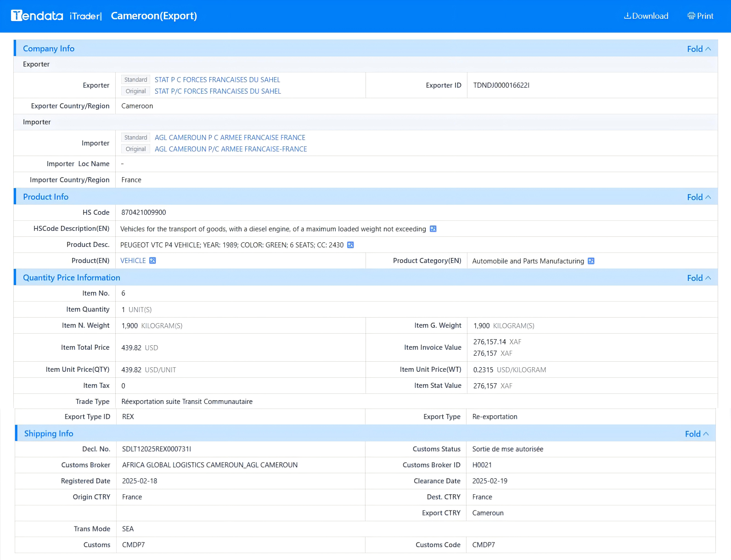Image resolution: width=731 pixels, height=560 pixels.
Task: Select Item Unit Price(WT) value 0.2315
Action: (484, 370)
